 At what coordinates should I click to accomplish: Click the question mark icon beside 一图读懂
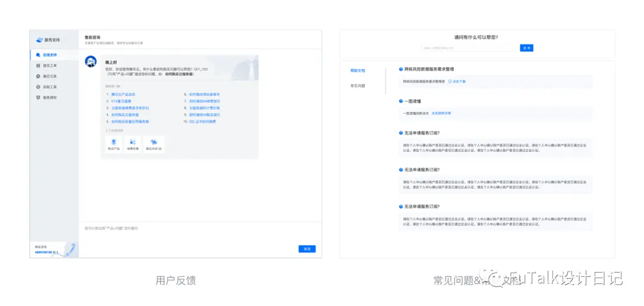click(401, 101)
